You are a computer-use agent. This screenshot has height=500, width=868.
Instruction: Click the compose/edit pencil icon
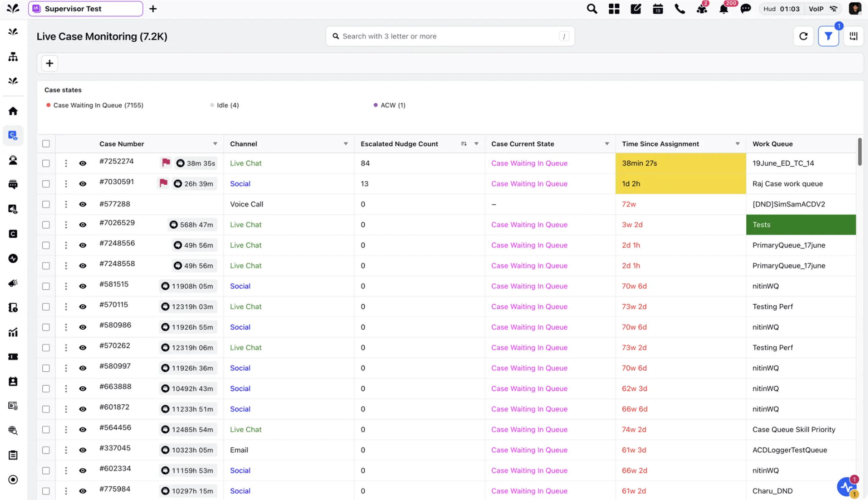636,9
